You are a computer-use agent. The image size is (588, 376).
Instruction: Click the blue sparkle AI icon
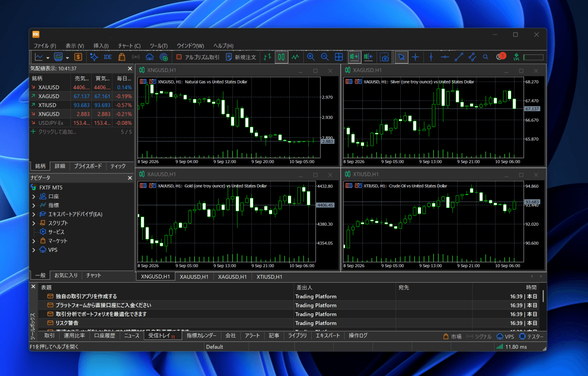tap(93, 57)
